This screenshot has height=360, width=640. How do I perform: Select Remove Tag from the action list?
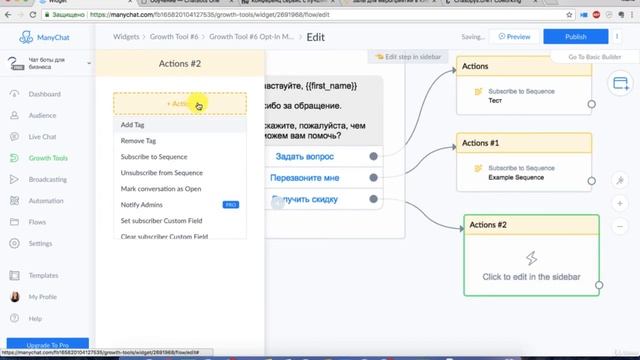tap(180, 141)
